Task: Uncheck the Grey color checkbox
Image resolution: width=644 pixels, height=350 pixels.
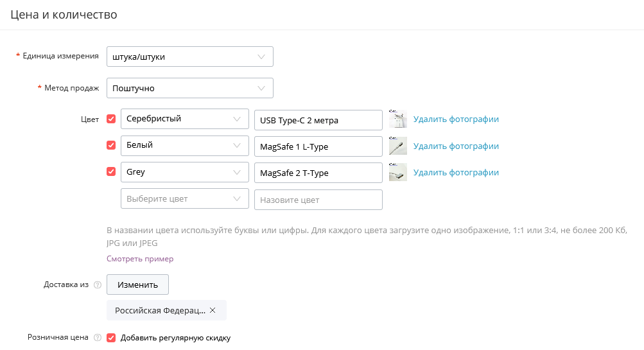Action: pyautogui.click(x=111, y=172)
